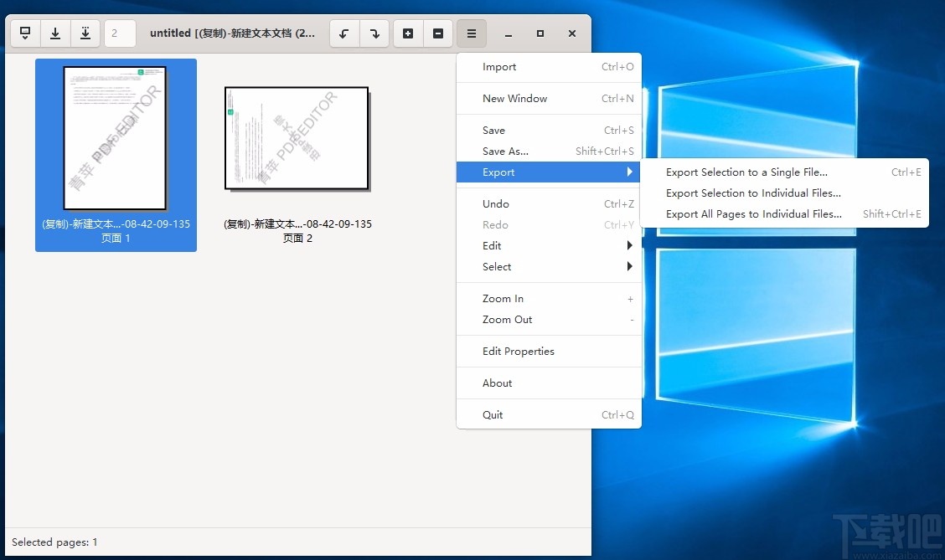
Task: Choose Export Selection to a Single File
Action: pyautogui.click(x=746, y=172)
